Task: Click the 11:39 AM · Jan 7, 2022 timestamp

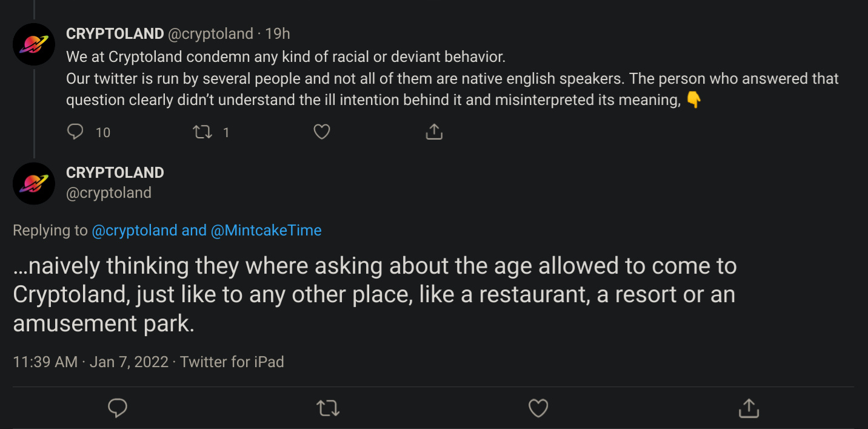Action: (90, 362)
